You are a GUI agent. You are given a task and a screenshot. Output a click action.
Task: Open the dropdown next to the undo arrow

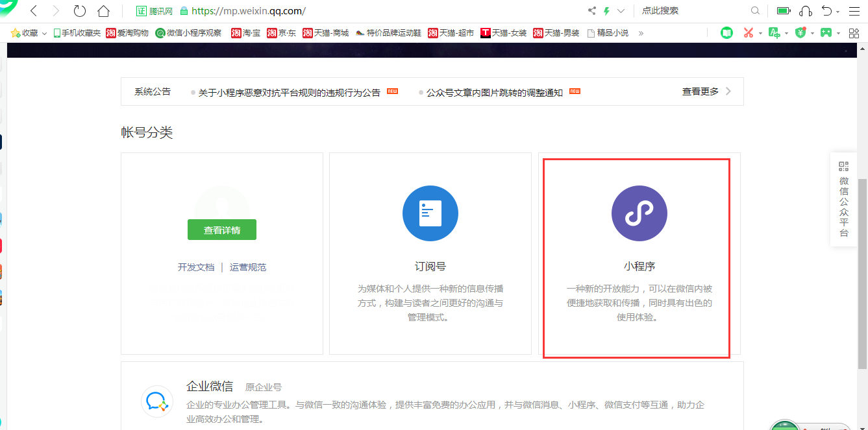pyautogui.click(x=837, y=11)
